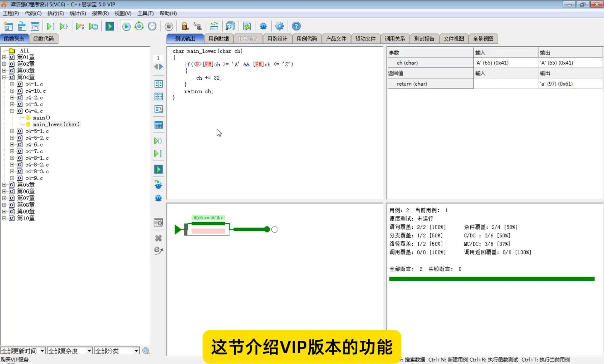Expand the 第05章 chapter node
Image resolution: width=604 pixels, height=364 pixels.
[x=4, y=185]
